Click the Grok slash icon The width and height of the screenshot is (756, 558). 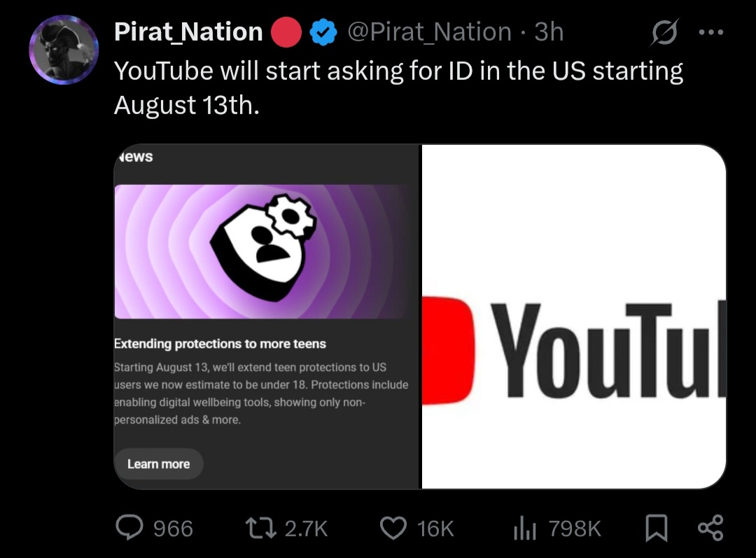pyautogui.click(x=665, y=32)
